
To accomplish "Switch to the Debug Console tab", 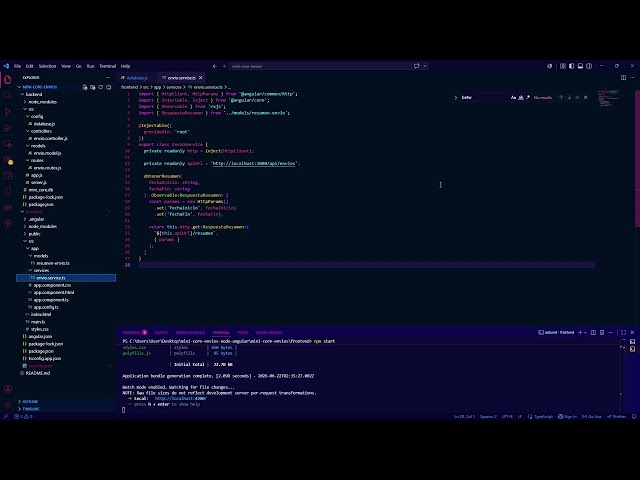I will pos(190,332).
